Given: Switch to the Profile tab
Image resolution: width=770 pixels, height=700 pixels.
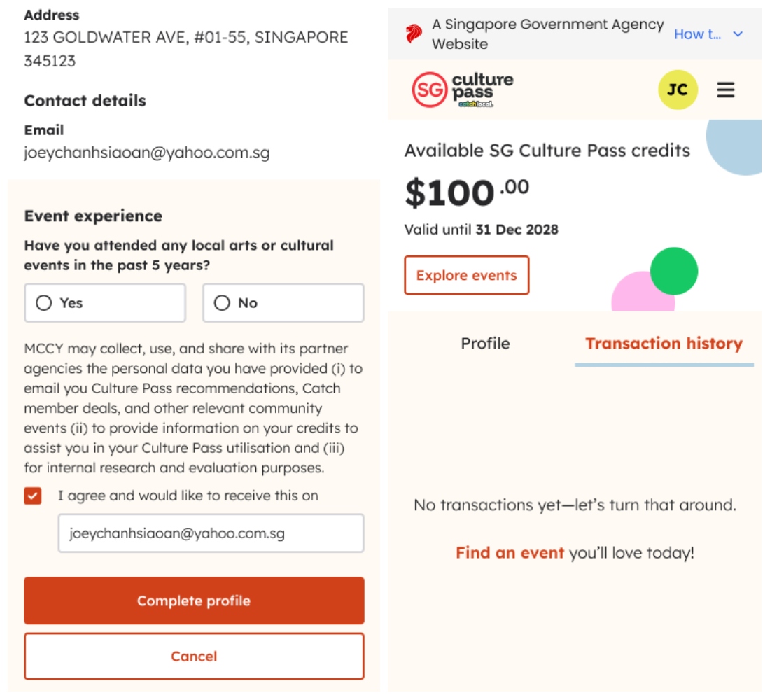Looking at the screenshot, I should tap(485, 344).
